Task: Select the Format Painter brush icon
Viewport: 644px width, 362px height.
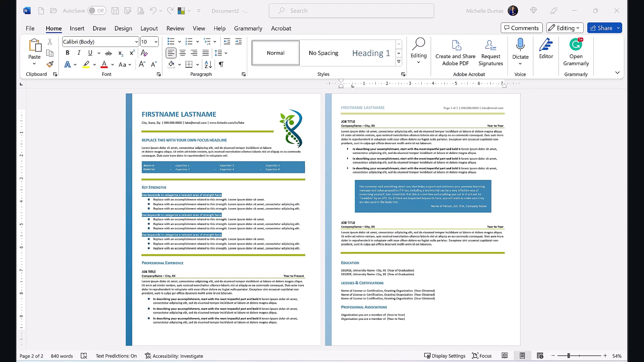Action: tap(50, 64)
